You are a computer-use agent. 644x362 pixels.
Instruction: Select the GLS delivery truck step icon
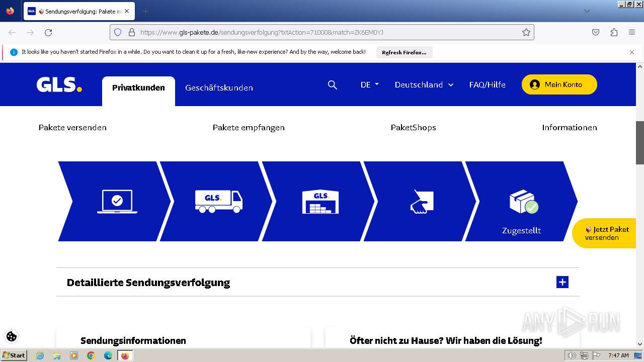tap(219, 202)
